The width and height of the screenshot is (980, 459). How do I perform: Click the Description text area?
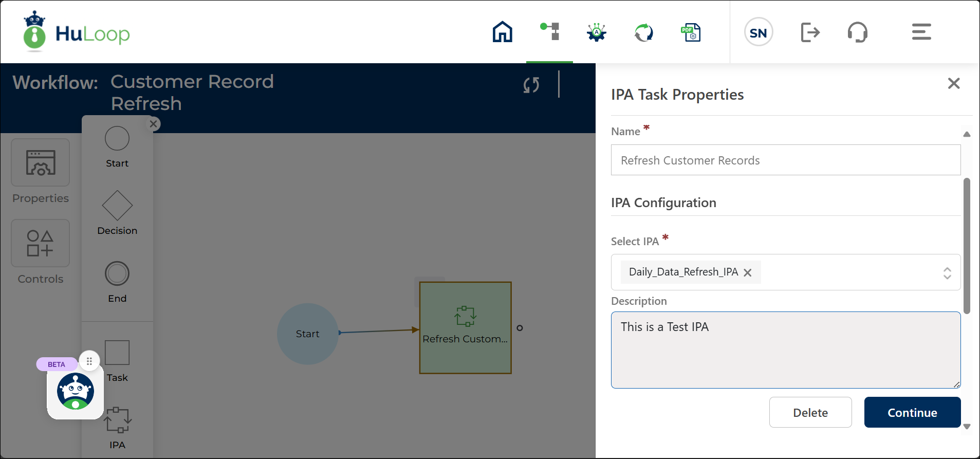coord(785,350)
